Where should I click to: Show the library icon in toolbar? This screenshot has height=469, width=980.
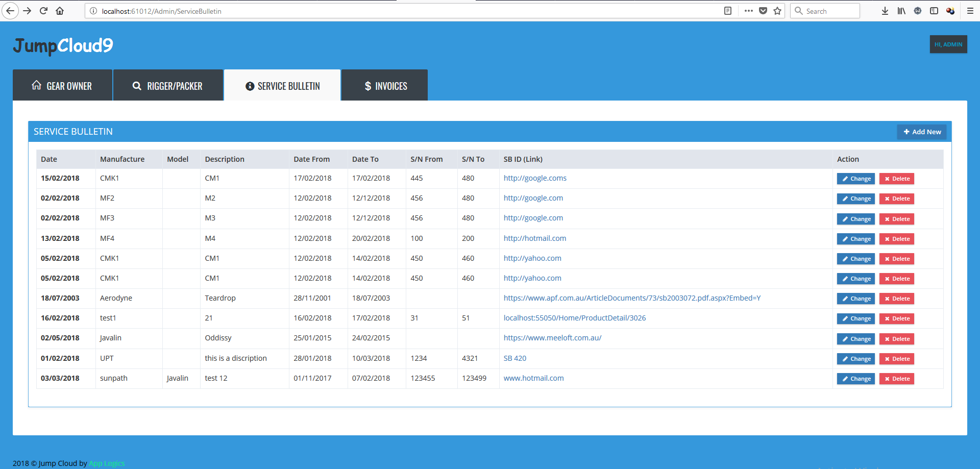901,11
